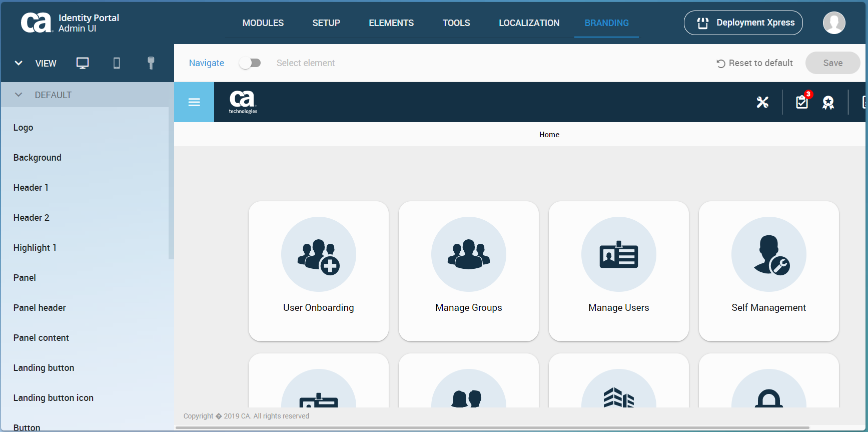Click the Deployment Xpress button
Screen dimensions: 868x432
click(x=743, y=23)
